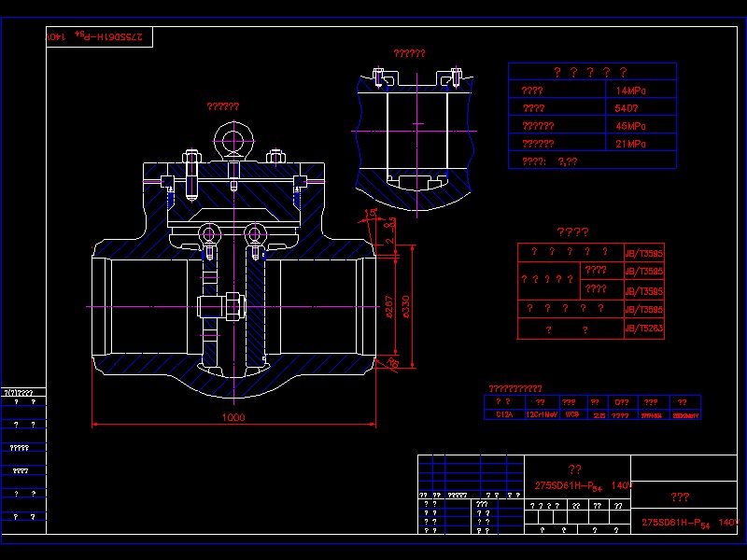This screenshot has width=747, height=560.
Task: Select the ø267 diameter dimension
Action: 389,305
